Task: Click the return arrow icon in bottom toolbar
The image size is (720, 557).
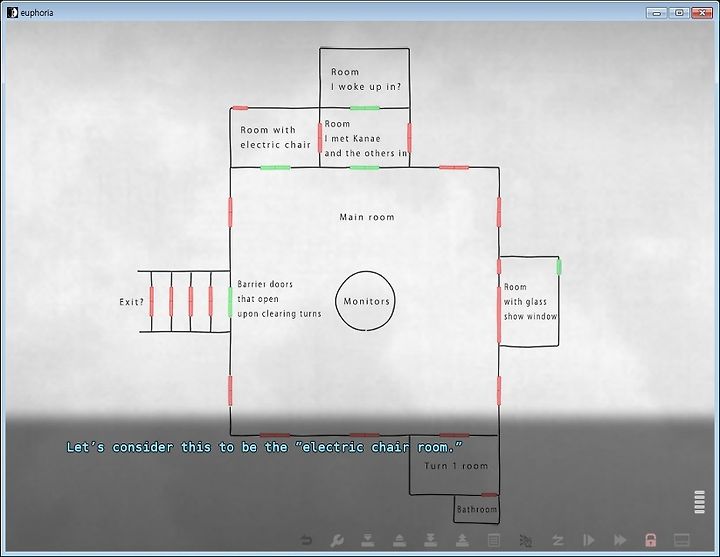Action: [x=306, y=540]
